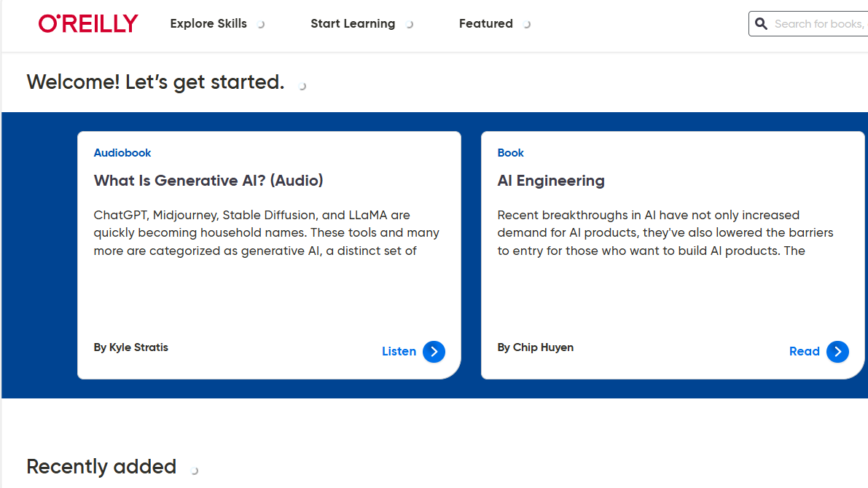Click the O'Reilly logo

coord(88,24)
